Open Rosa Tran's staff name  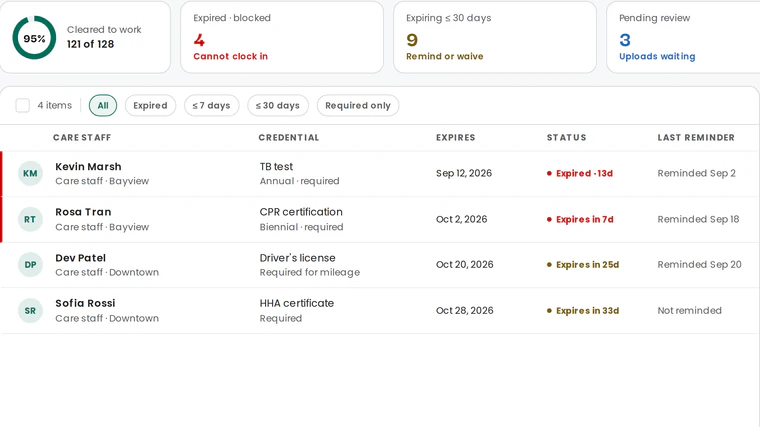(83, 212)
